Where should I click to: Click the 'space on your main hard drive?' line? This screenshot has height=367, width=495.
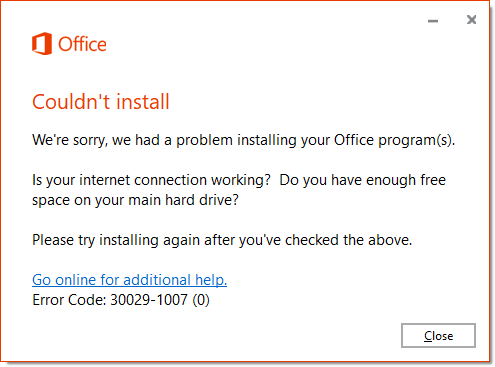135,200
